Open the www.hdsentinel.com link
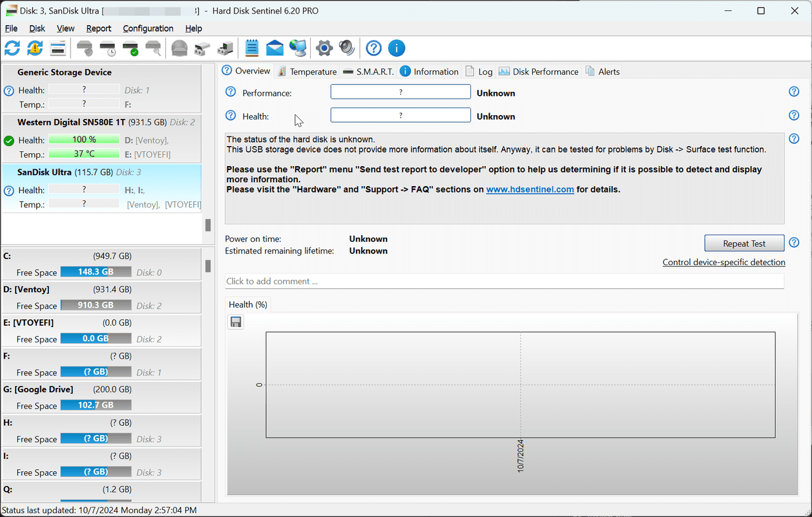 pyautogui.click(x=530, y=189)
